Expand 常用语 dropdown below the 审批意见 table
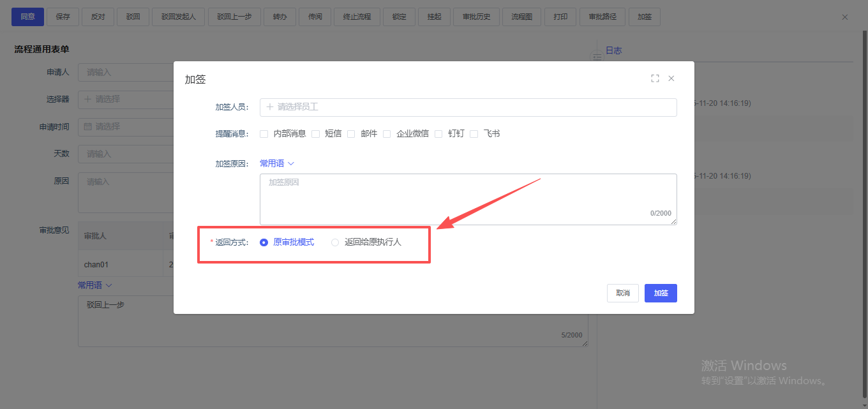The height and width of the screenshot is (409, 868). [94, 285]
